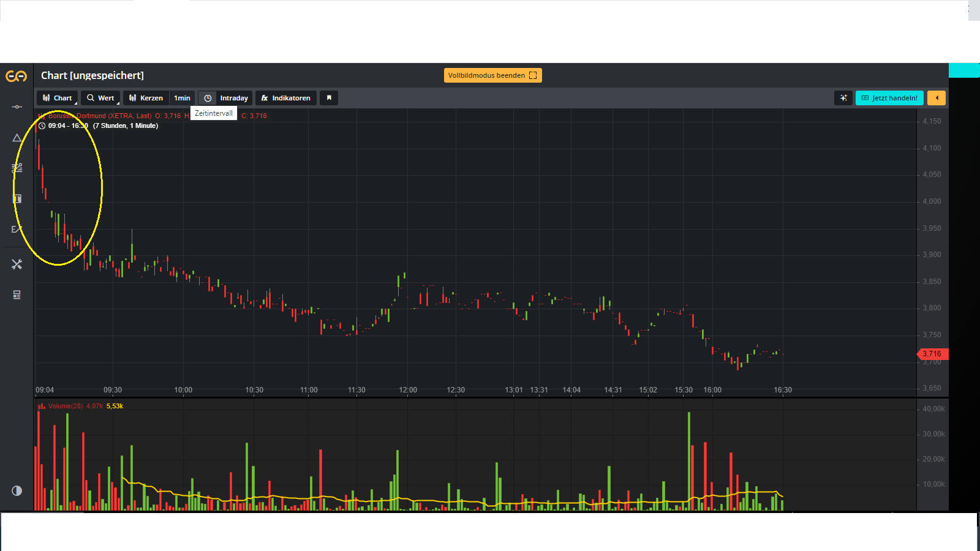Image resolution: width=980 pixels, height=551 pixels.
Task: Click the Jetzt handeln! button
Action: pyautogui.click(x=889, y=98)
